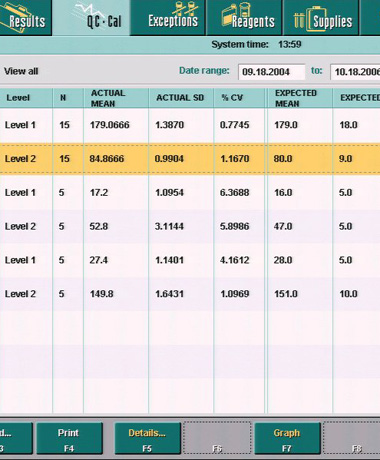Image resolution: width=380 pixels, height=460 pixels.
Task: Select highlighted row with mean 84.8666
Action: (x=190, y=159)
